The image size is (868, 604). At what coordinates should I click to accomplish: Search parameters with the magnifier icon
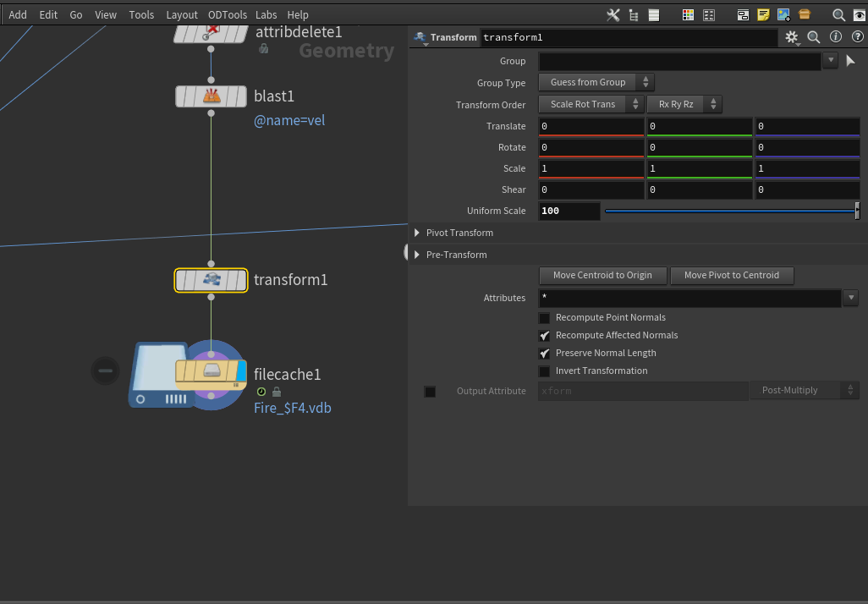click(x=814, y=37)
